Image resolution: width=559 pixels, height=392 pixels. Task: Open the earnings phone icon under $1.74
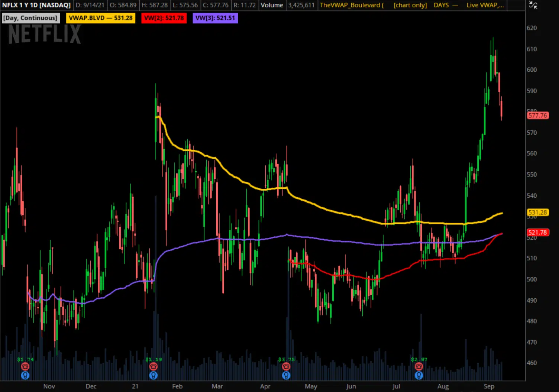[x=25, y=367]
